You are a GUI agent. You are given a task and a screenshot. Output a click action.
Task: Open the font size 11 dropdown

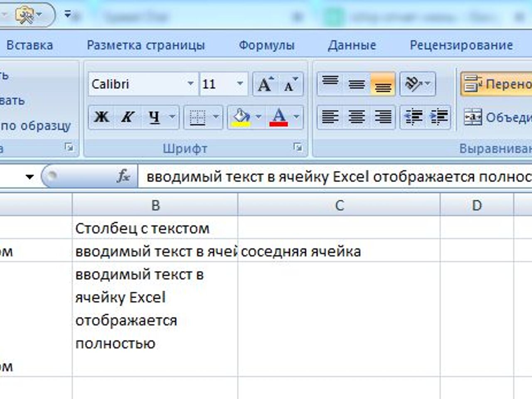pos(239,84)
